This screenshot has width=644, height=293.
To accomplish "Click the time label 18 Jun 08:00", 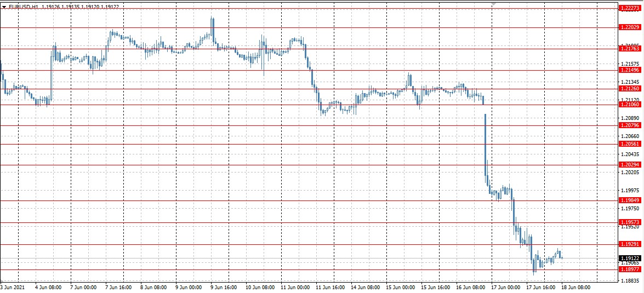I will pos(576,288).
